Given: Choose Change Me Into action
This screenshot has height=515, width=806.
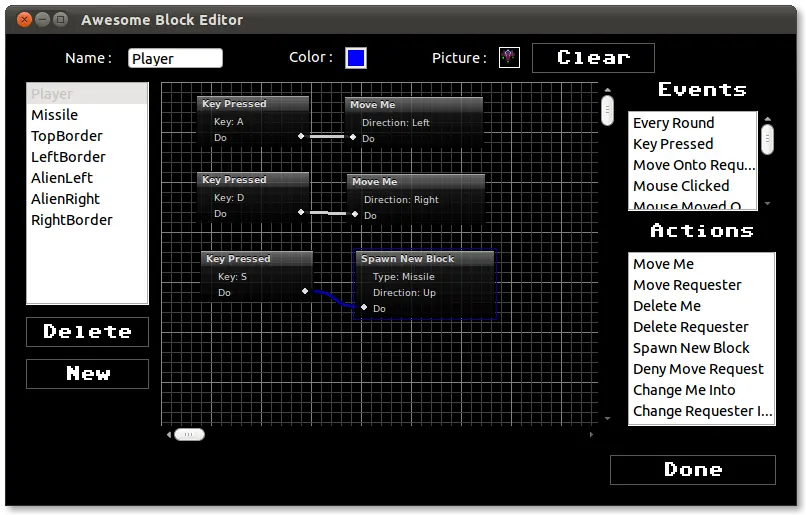Looking at the screenshot, I should (702, 391).
